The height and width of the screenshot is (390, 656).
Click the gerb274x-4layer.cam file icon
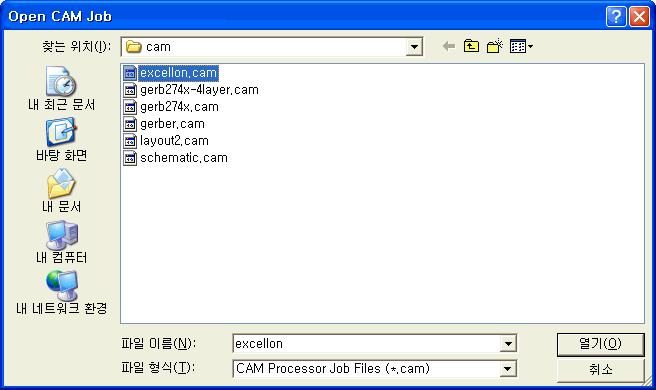[130, 90]
